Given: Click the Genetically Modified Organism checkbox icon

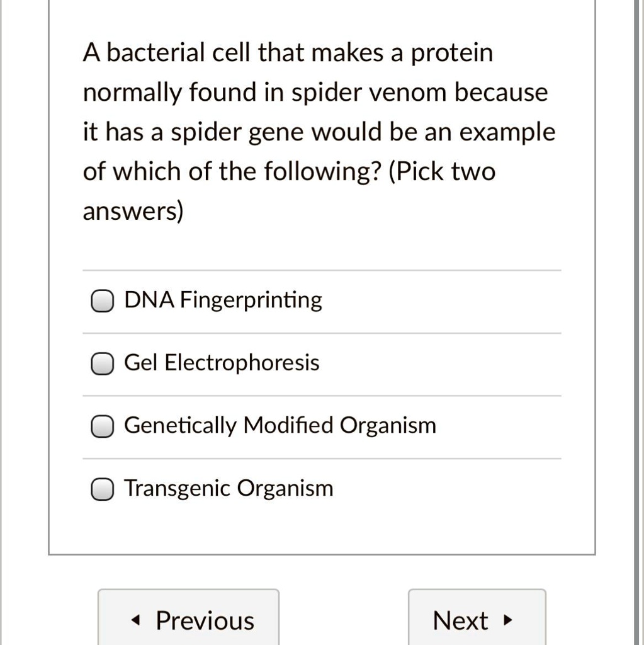Looking at the screenshot, I should click(x=101, y=426).
